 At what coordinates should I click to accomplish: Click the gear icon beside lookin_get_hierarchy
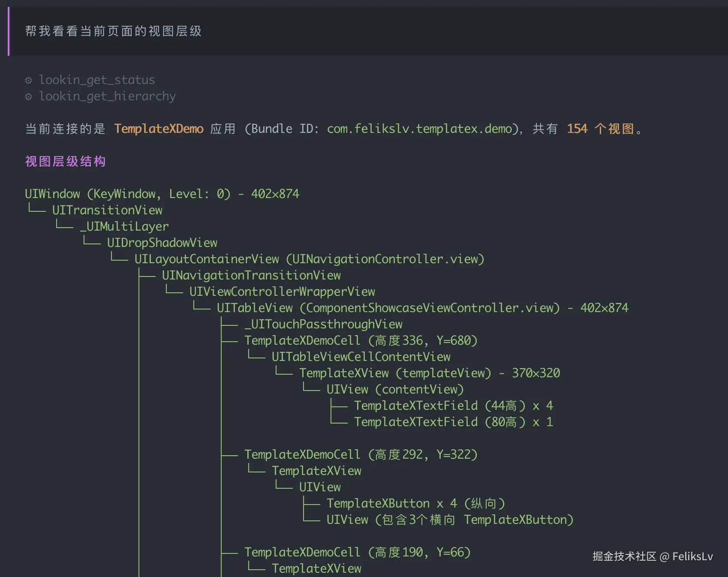(28, 96)
